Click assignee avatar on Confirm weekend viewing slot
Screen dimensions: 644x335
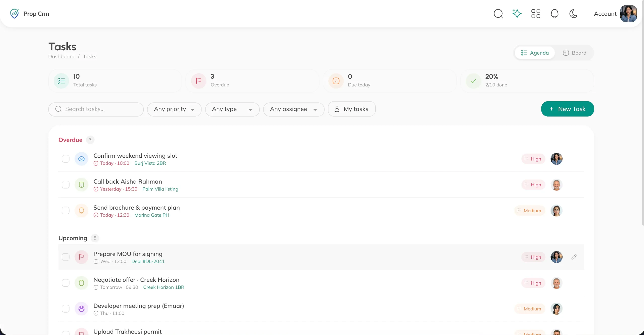(556, 159)
